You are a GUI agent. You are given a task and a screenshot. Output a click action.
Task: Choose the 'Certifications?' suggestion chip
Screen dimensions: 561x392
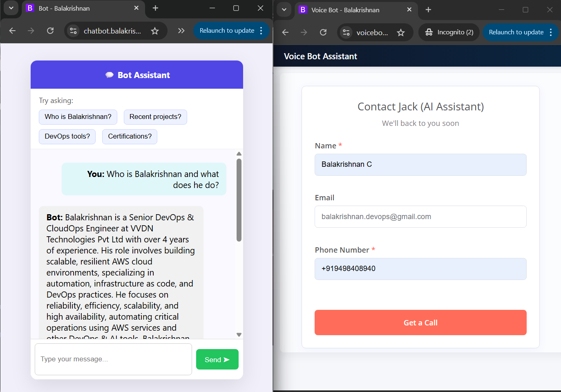(x=130, y=137)
